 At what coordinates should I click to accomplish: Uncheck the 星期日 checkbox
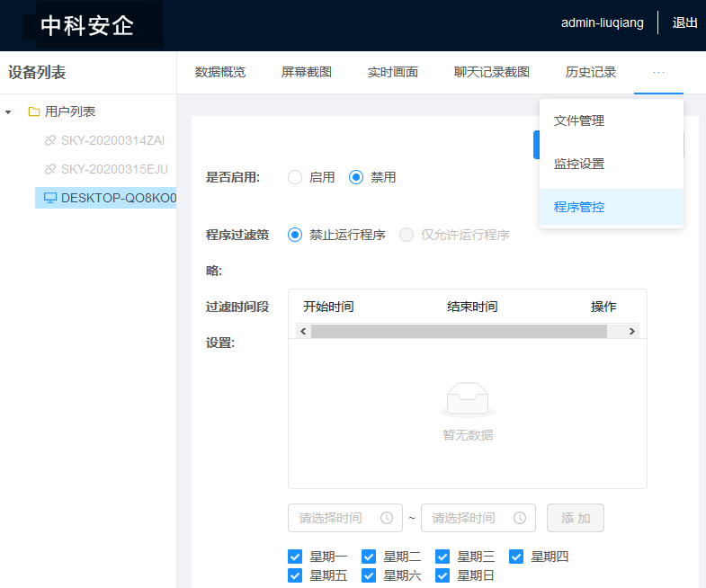coord(442,575)
